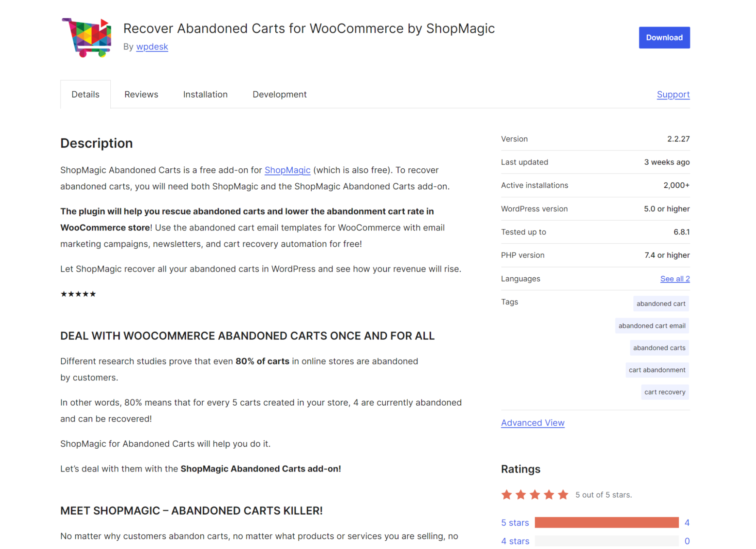Image resolution: width=756 pixels, height=549 pixels.
Task: Click the PHP version value 7.4 or higher
Action: pos(667,255)
